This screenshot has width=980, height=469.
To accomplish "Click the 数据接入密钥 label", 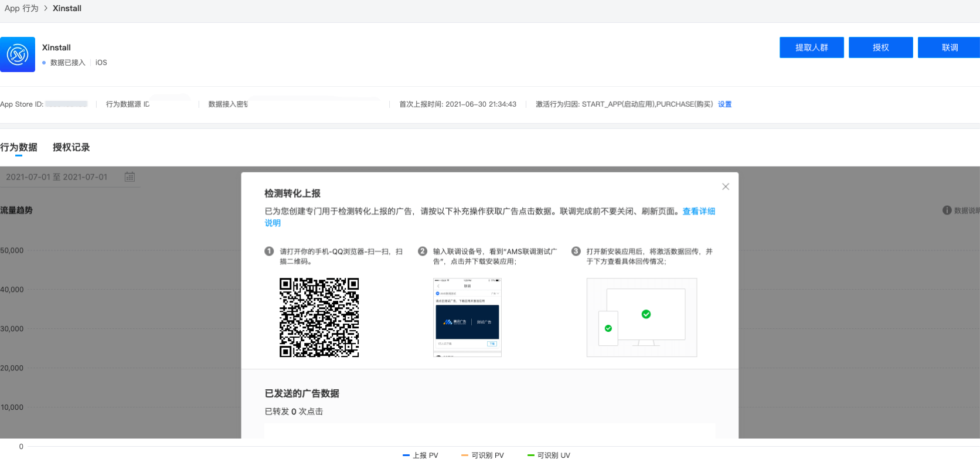I will pyautogui.click(x=229, y=104).
